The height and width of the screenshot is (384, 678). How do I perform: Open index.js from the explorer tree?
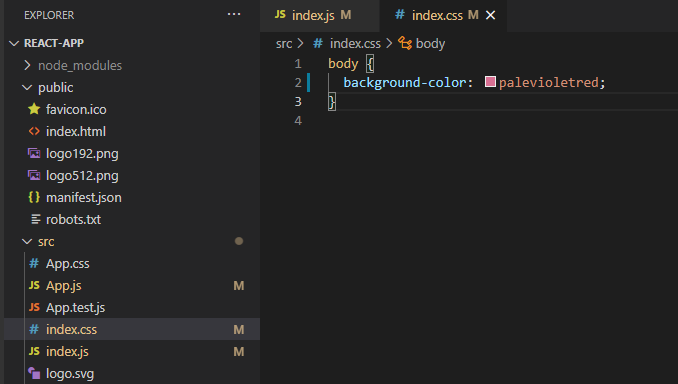point(67,352)
